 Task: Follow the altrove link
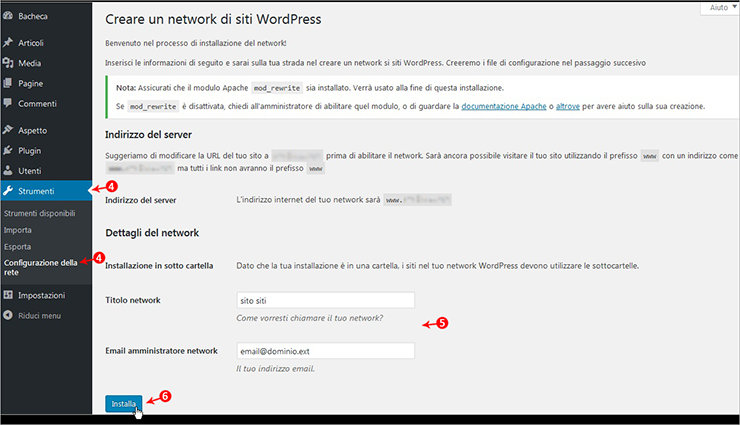[568, 106]
